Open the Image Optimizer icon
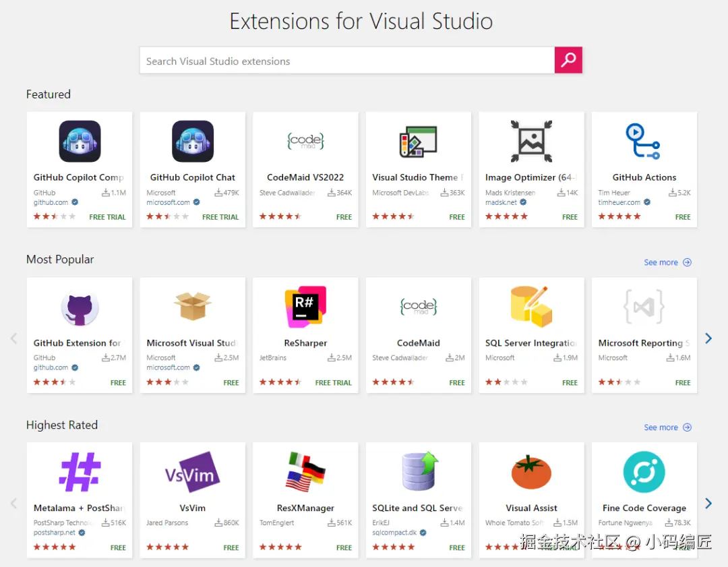 [x=532, y=141]
